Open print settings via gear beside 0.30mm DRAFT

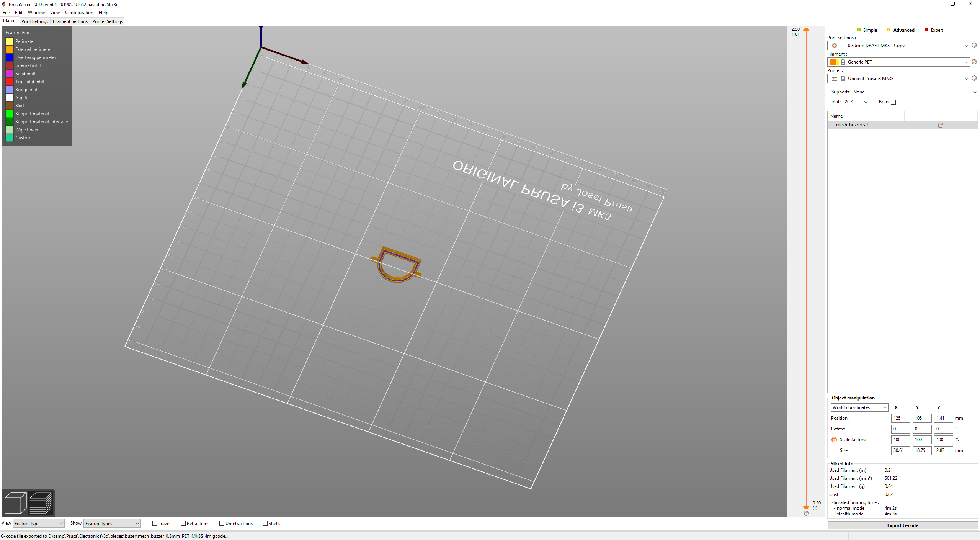click(x=974, y=45)
